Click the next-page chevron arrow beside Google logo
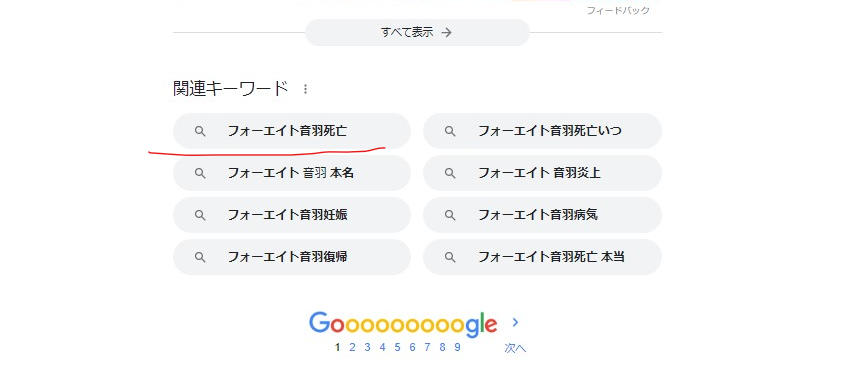Image resolution: width=844 pixels, height=370 pixels. pos(515,322)
